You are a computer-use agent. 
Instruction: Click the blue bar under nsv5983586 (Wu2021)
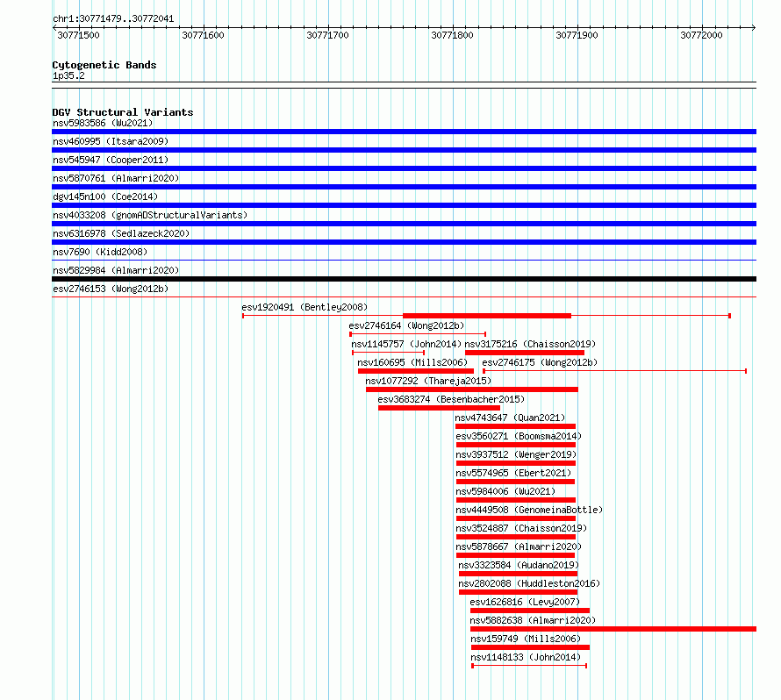[x=404, y=132]
